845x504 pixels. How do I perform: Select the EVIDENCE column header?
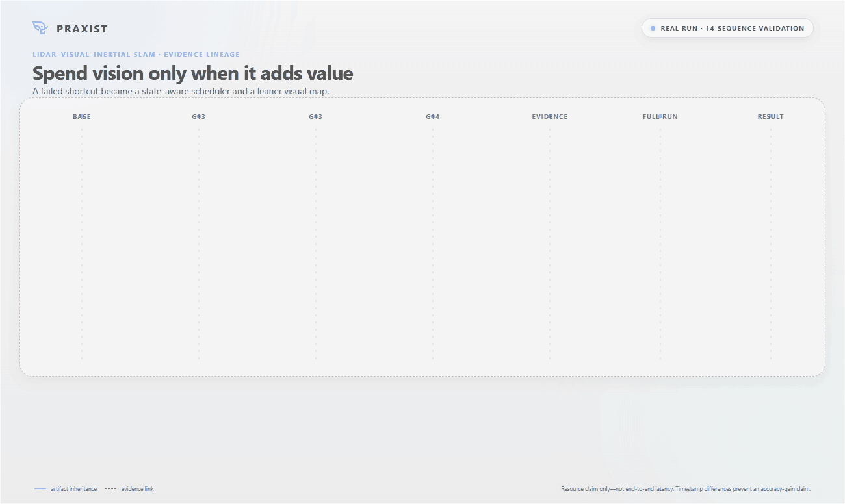[x=550, y=117]
